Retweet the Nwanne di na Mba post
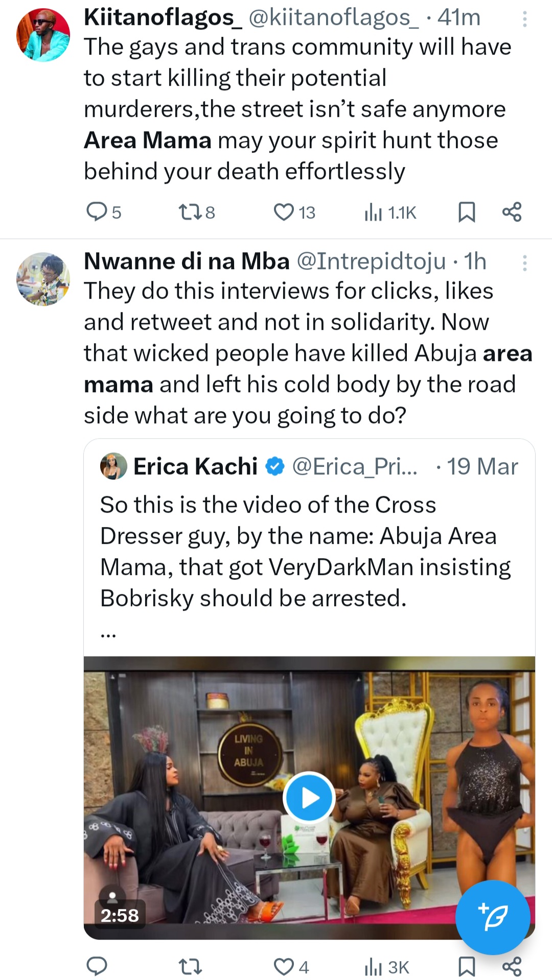552x980 pixels. pyautogui.click(x=190, y=966)
